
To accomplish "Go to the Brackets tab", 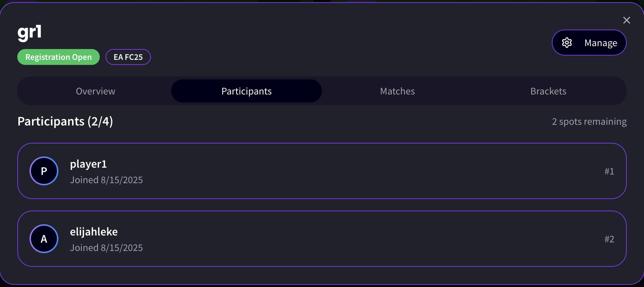I will (548, 91).
